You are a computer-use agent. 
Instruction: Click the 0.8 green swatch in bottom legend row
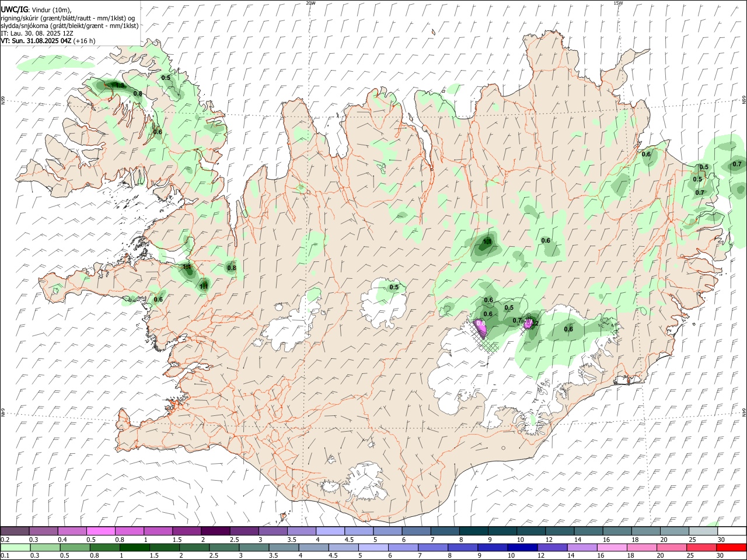(x=104, y=548)
